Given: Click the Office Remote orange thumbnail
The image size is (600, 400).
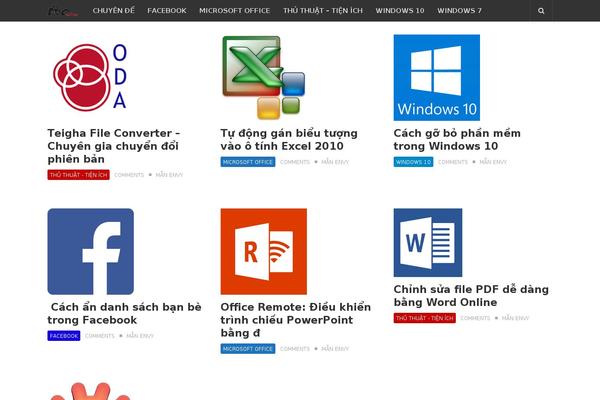Looking at the screenshot, I should click(264, 251).
